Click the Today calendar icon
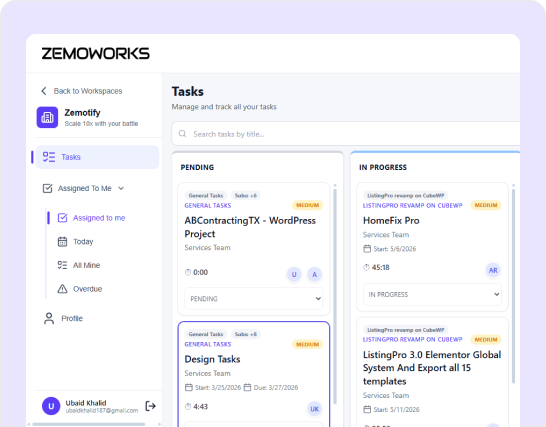The width and height of the screenshot is (546, 427). pos(62,241)
